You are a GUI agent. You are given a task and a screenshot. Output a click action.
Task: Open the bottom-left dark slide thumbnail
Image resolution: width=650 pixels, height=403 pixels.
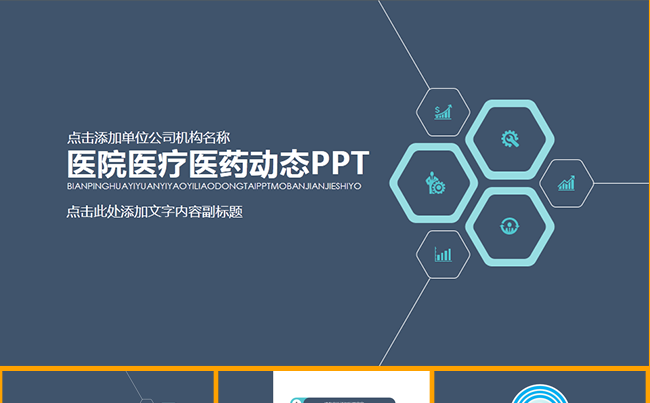[x=107, y=387]
